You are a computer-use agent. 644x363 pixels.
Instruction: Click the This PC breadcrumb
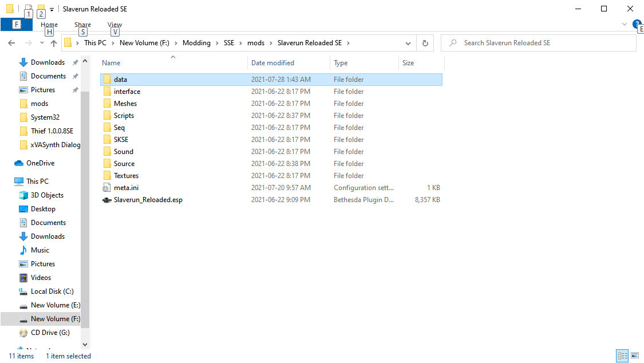click(95, 43)
